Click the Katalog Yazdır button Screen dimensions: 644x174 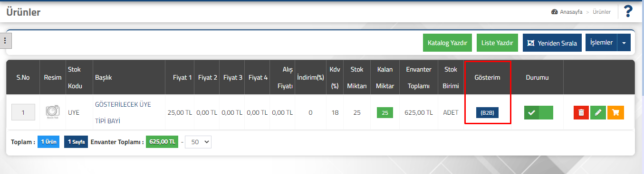(447, 43)
